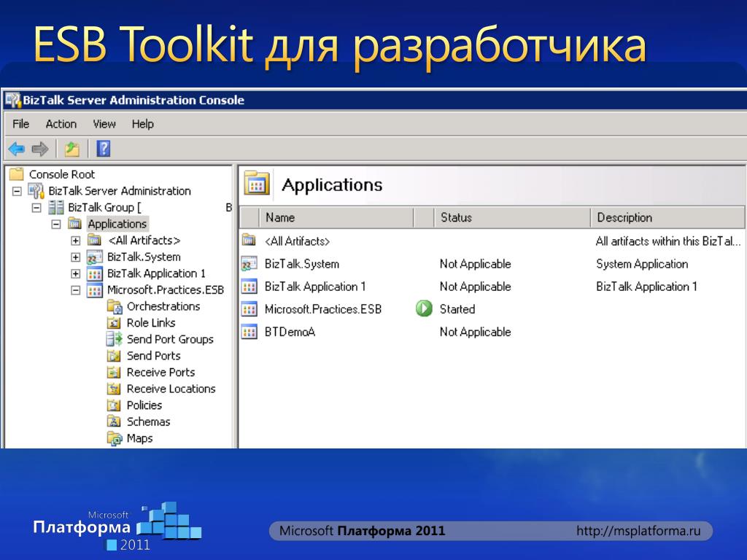Click green Started status icon
747x560 pixels.
[424, 308]
